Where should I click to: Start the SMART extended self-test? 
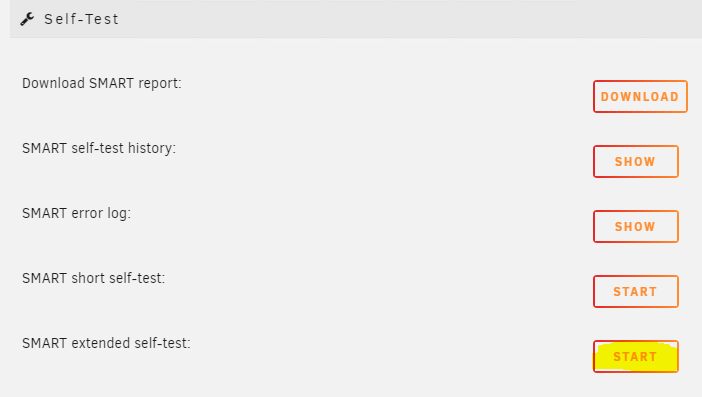point(636,356)
